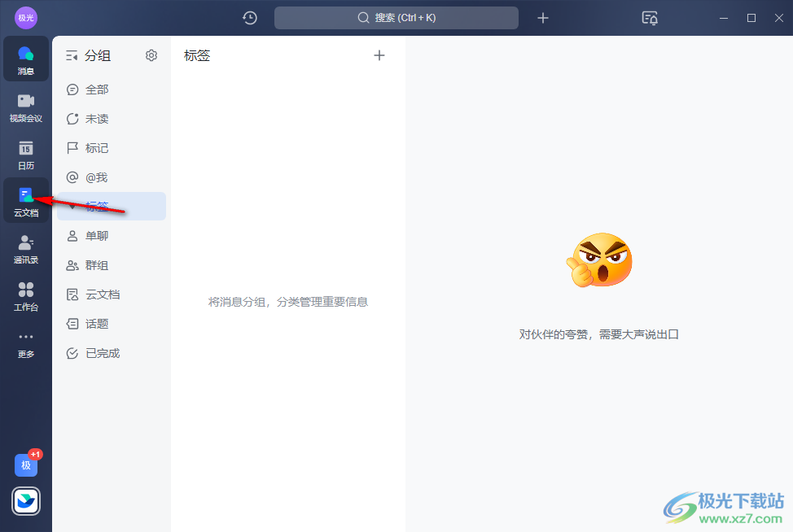Open the 工作台 workbench
Image resolution: width=793 pixels, height=532 pixels.
[x=26, y=296]
